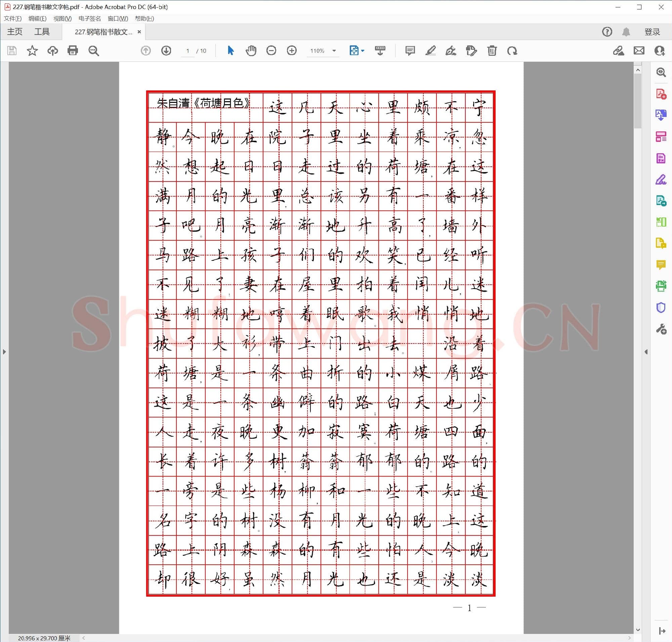Expand the page display options dropdown arrow

click(x=362, y=51)
